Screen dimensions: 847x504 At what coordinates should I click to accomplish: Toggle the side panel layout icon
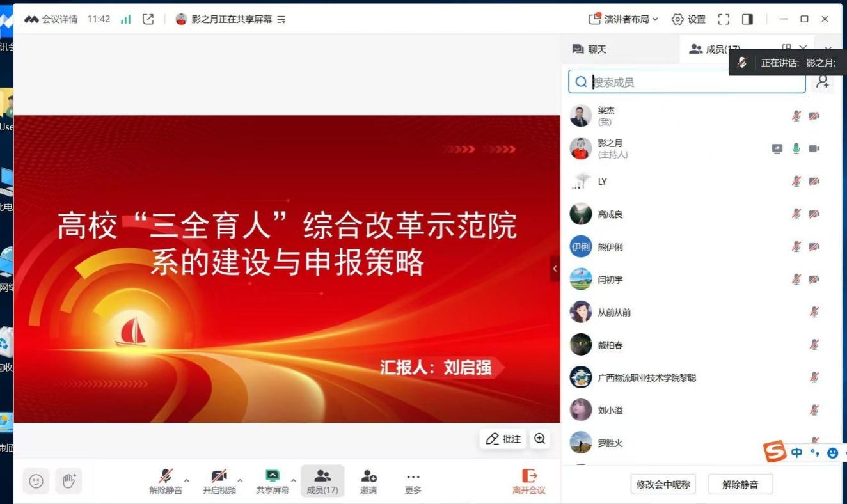coord(747,19)
